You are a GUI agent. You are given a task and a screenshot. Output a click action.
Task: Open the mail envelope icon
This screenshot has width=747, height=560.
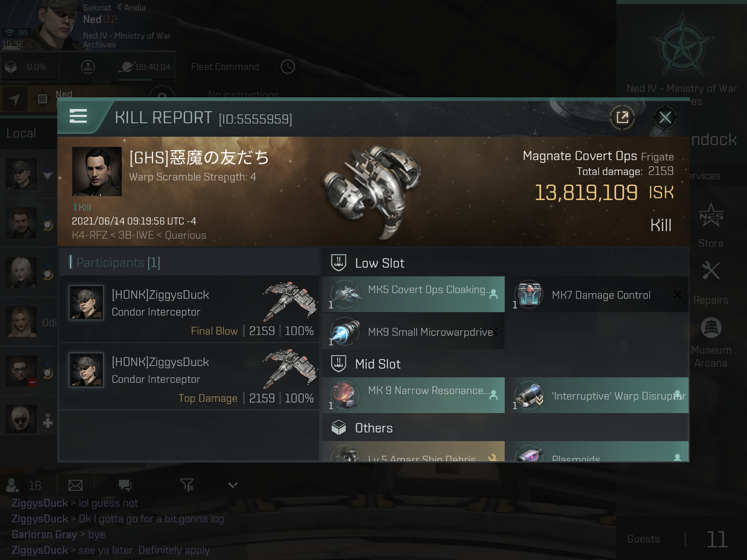76,485
